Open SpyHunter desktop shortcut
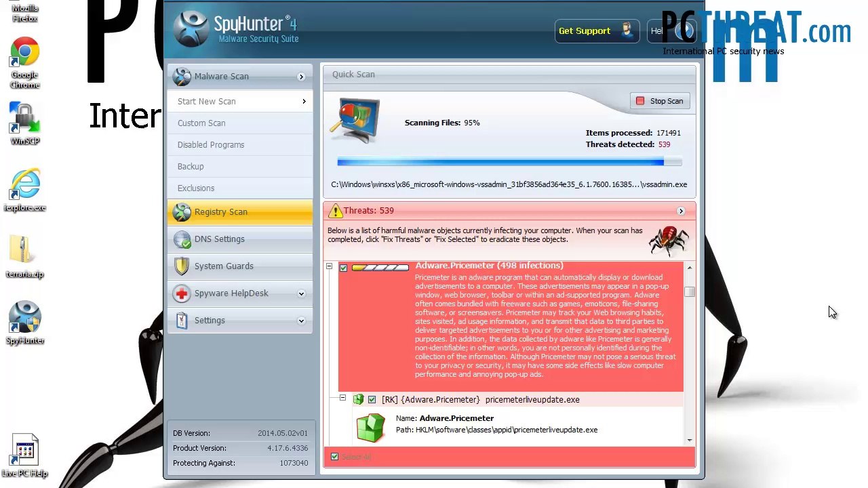This screenshot has height=488, width=868. [x=25, y=323]
